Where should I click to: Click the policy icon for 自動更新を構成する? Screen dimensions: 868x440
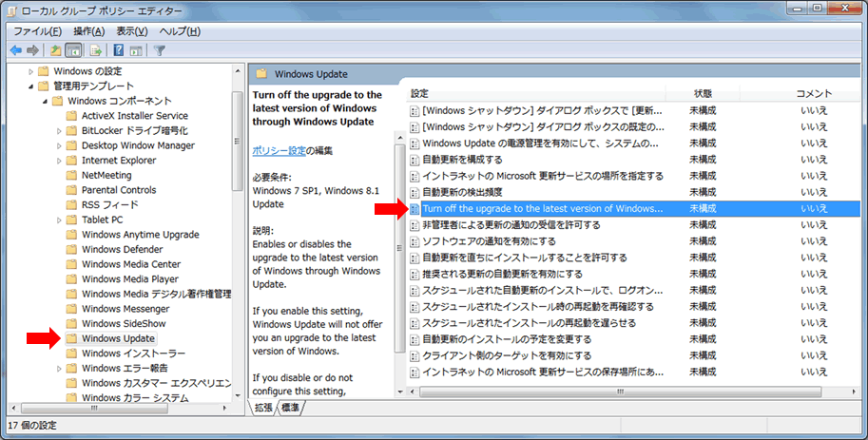tap(415, 160)
